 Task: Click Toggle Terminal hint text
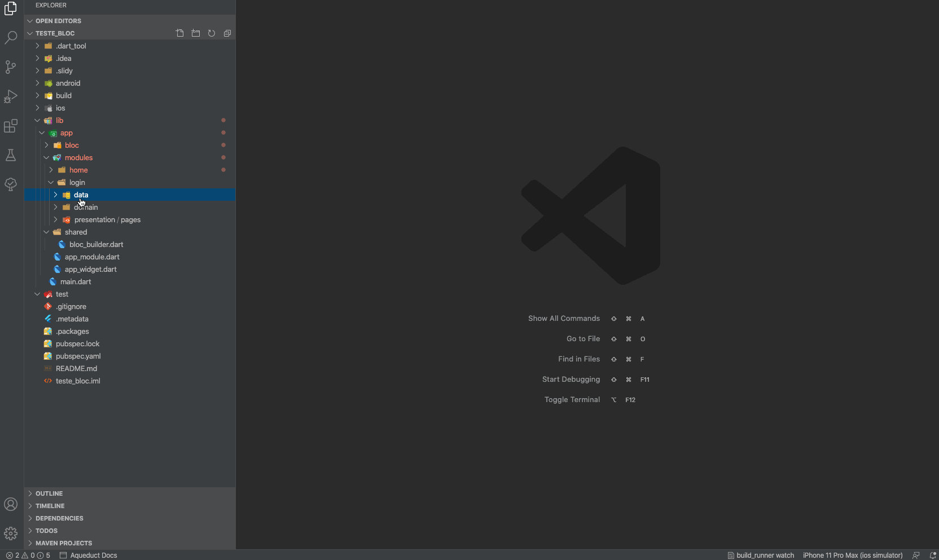click(572, 400)
